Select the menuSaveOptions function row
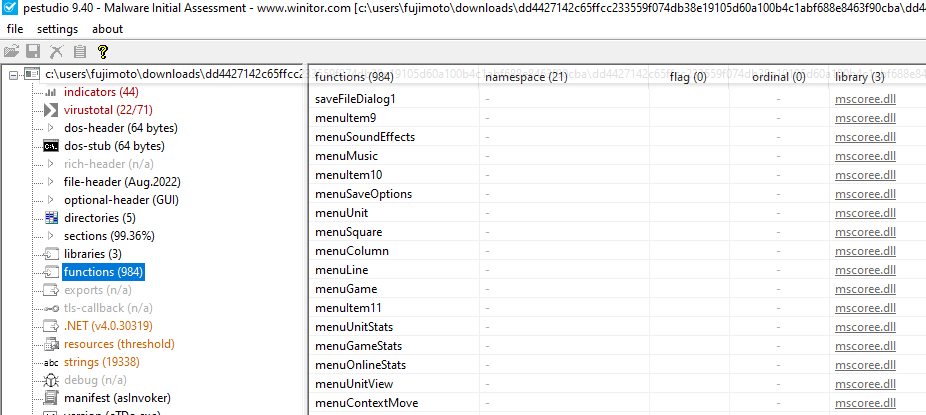The width and height of the screenshot is (926, 415). click(x=617, y=194)
